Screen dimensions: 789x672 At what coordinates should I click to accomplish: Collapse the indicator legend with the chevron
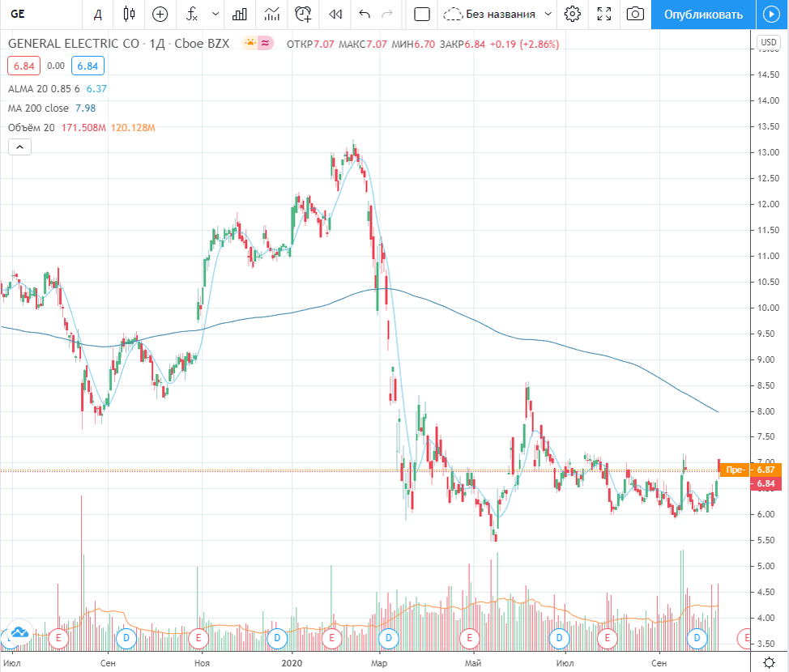coord(19,147)
